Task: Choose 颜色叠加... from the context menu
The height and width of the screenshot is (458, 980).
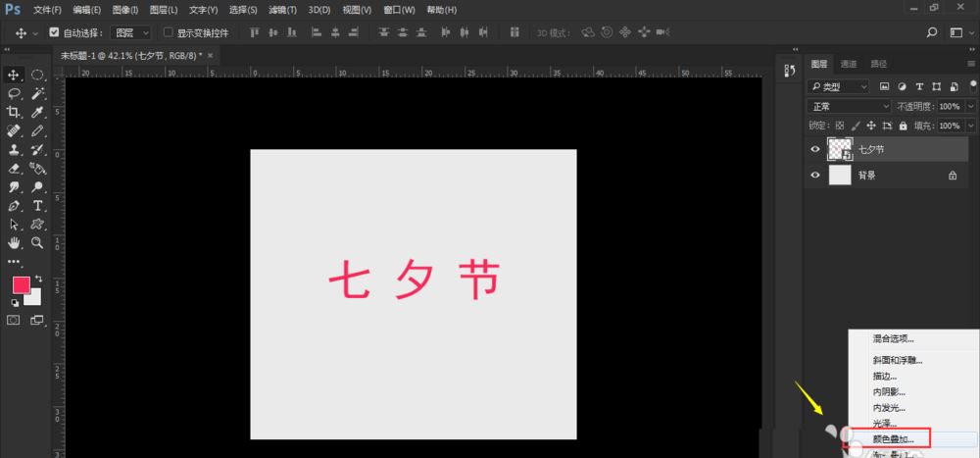Action: pos(893,438)
